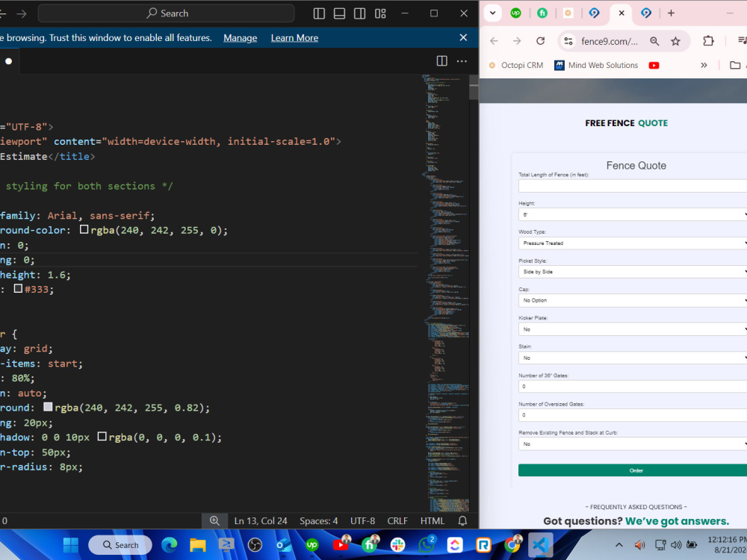Toggle the secondary side bar in VS Code
Viewport: 747px width, 560px height.
[x=360, y=13]
